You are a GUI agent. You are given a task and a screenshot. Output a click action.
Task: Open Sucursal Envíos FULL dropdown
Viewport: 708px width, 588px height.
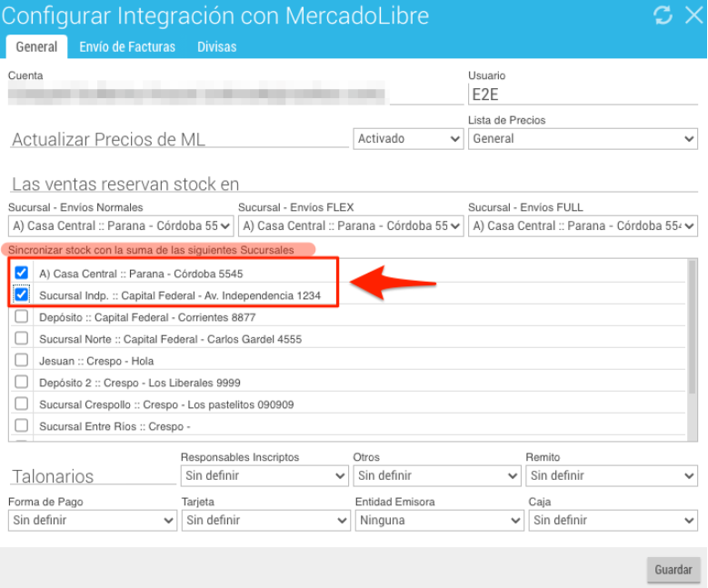[583, 225]
